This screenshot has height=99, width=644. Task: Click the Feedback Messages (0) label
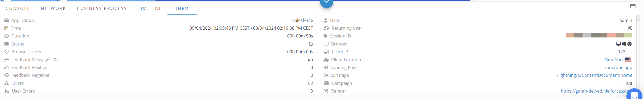pyautogui.click(x=34, y=60)
